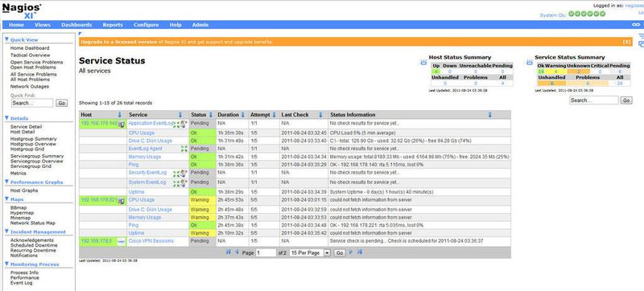Click host address 192.168.178.221
The width and height of the screenshot is (644, 291).
tap(99, 199)
